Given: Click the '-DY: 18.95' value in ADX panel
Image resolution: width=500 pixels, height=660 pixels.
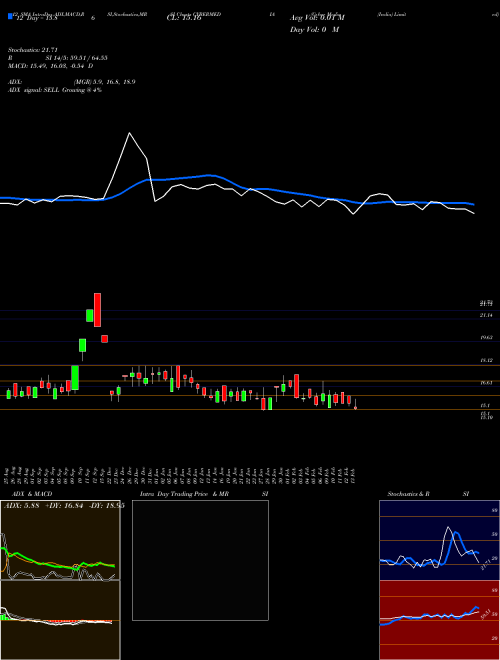Looking at the screenshot, I should click(x=106, y=506).
